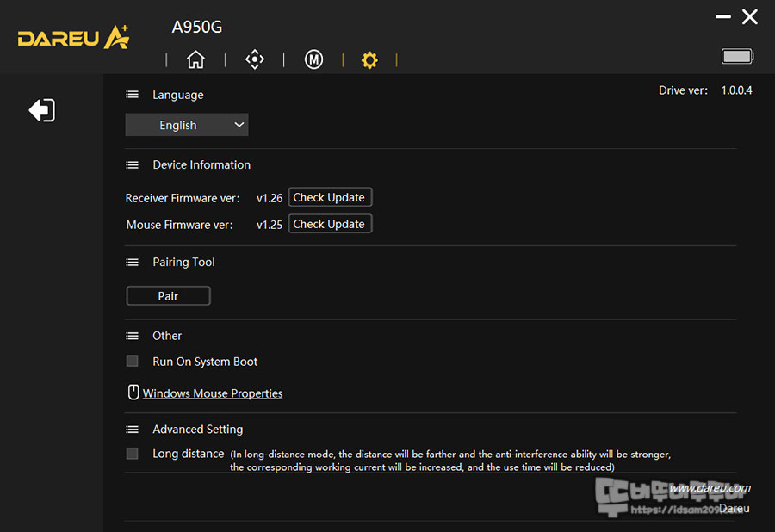This screenshot has height=532, width=775.
Task: Close the DAREU application window
Action: point(750,17)
